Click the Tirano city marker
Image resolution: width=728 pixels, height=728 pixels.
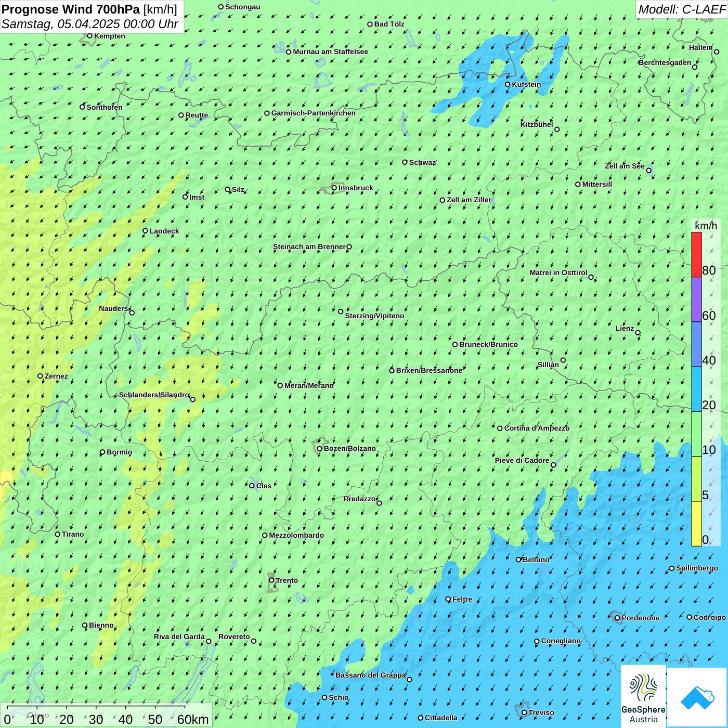58,534
